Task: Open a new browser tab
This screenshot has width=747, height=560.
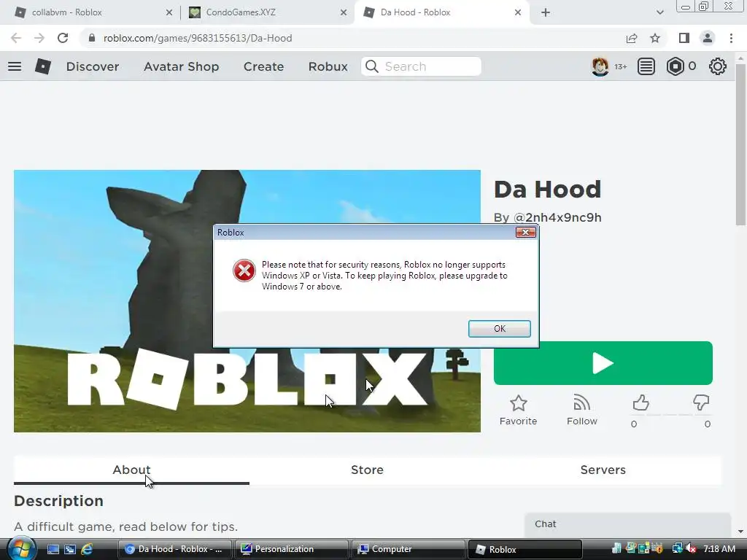Action: coord(546,12)
